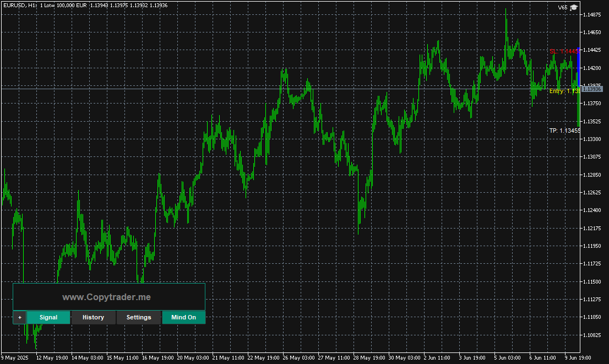Click the 1.14875 price scale label
609x364 pixels.
point(592,15)
